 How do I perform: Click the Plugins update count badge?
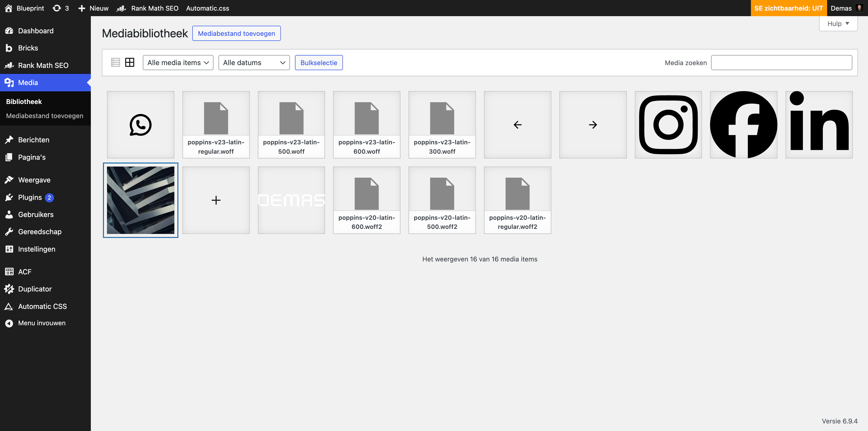(x=49, y=198)
